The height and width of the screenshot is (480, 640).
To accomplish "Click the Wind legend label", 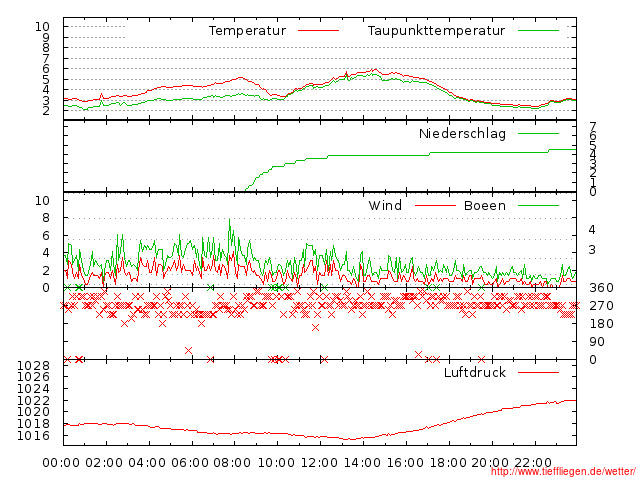I will [385, 205].
